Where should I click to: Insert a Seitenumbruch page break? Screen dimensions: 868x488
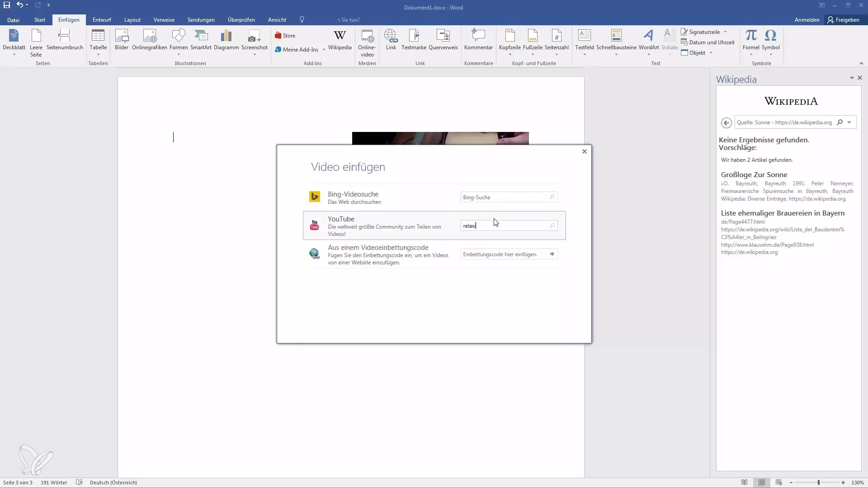point(65,40)
